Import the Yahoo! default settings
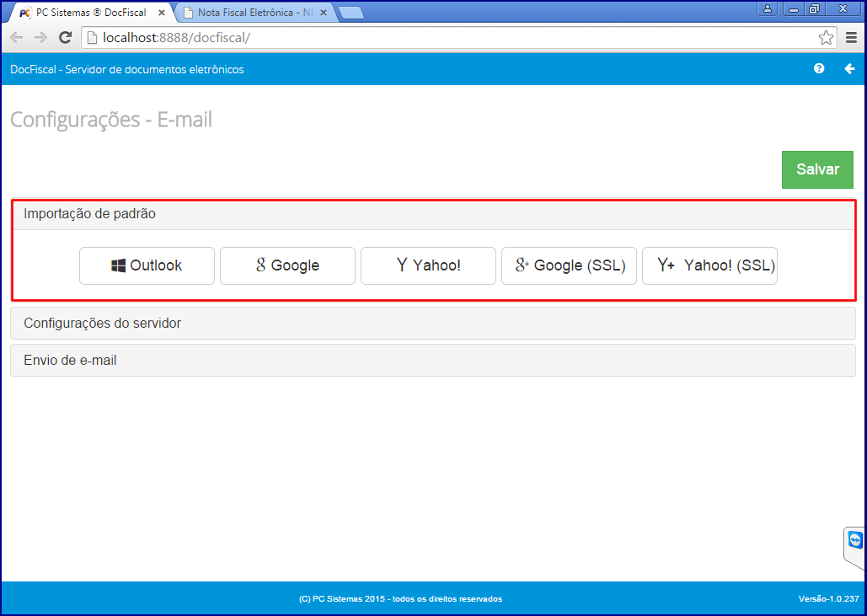Viewport: 867px width, 616px height. point(428,265)
